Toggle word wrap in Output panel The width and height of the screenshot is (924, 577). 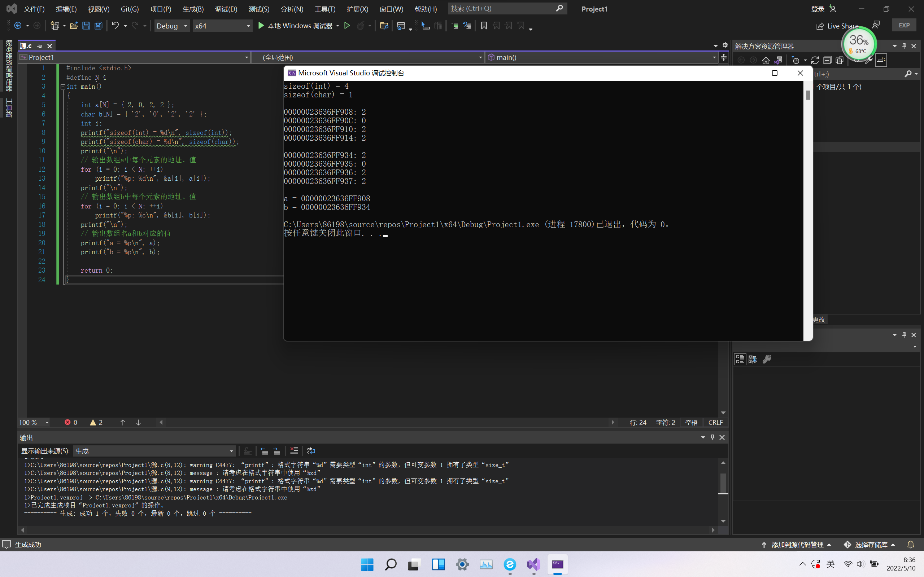pyautogui.click(x=311, y=451)
